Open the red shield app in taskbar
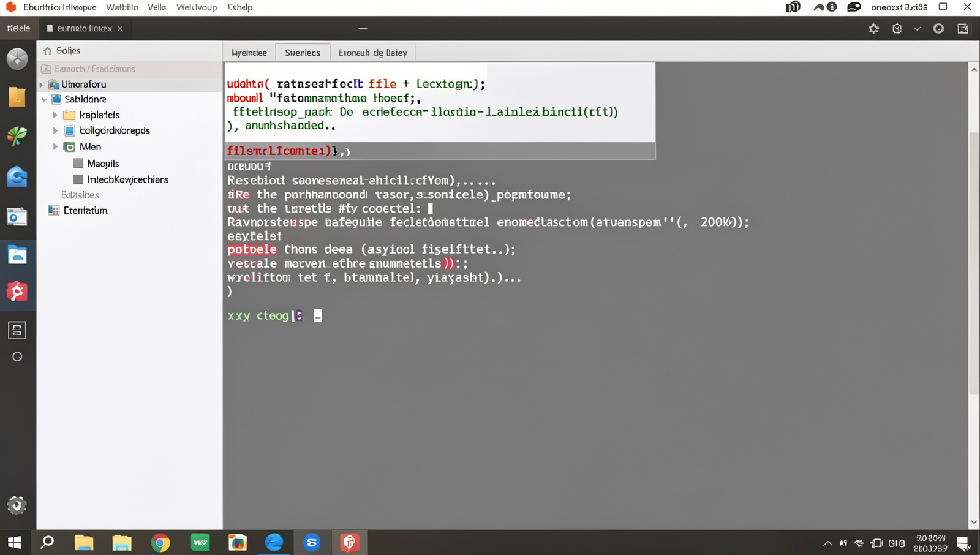 point(350,542)
